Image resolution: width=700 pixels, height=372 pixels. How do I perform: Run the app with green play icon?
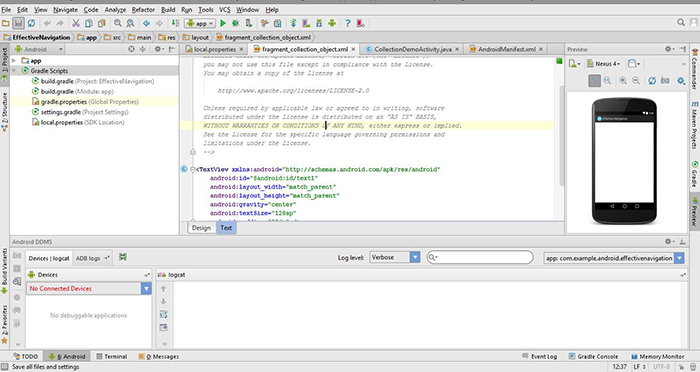click(223, 23)
